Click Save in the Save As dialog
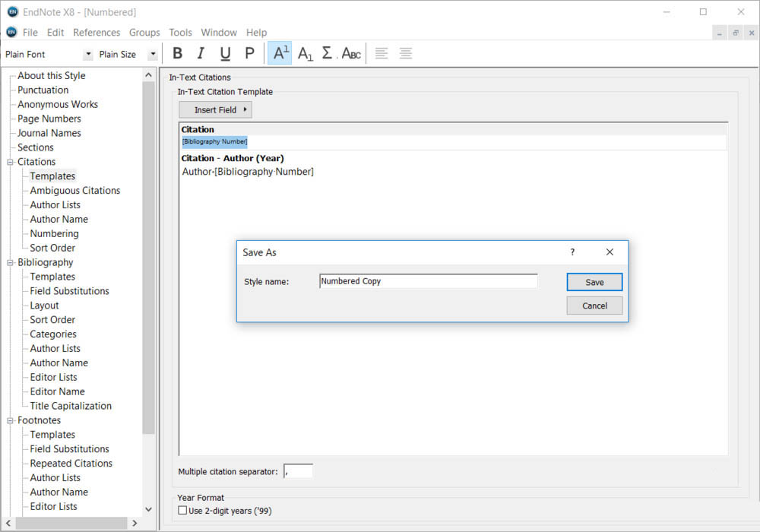The height and width of the screenshot is (532, 760). (594, 282)
